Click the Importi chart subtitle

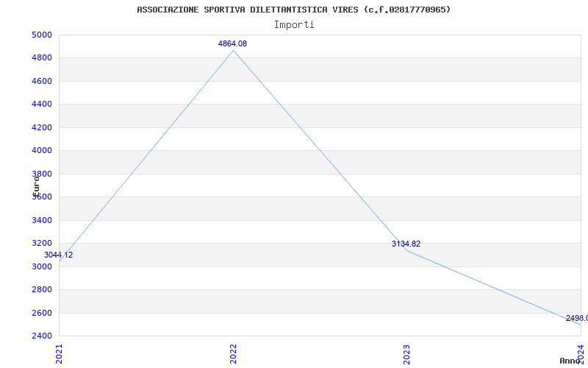294,25
